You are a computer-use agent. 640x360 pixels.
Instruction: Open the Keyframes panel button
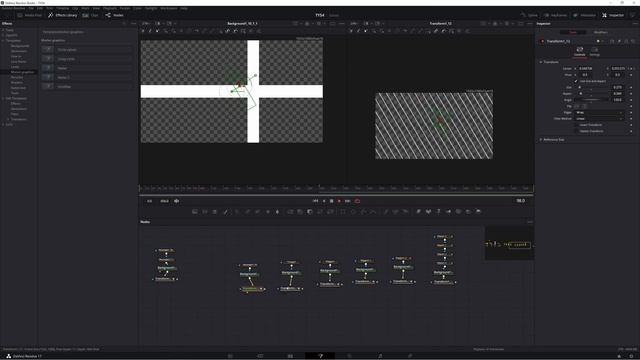pyautogui.click(x=556, y=15)
